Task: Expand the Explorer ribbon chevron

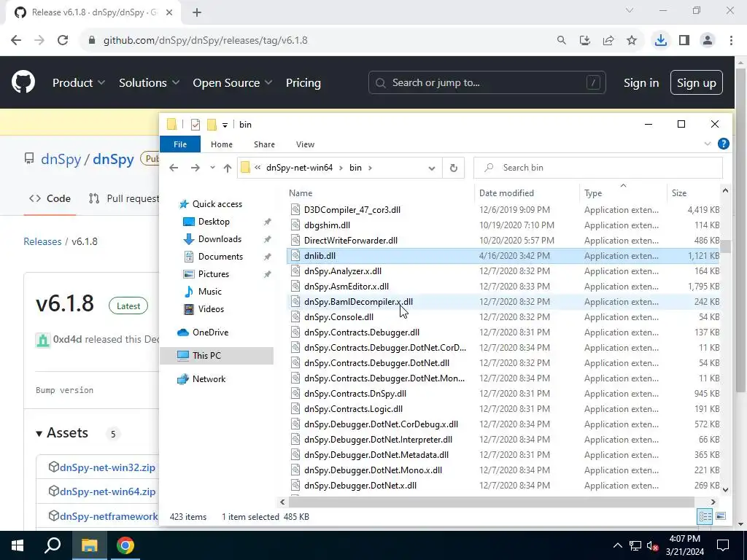Action: click(708, 144)
